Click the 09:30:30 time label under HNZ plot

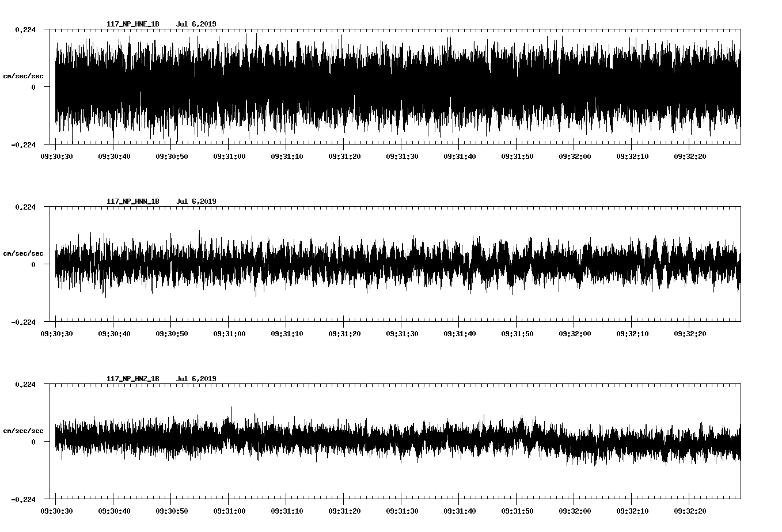56,511
